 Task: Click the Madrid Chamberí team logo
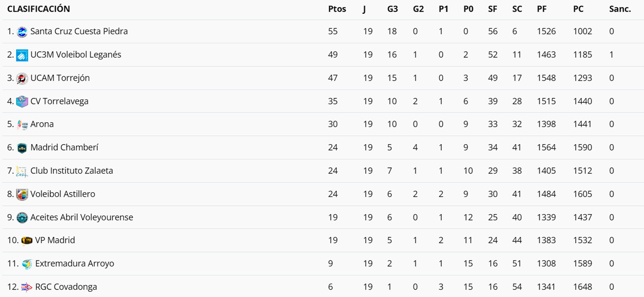[22, 148]
